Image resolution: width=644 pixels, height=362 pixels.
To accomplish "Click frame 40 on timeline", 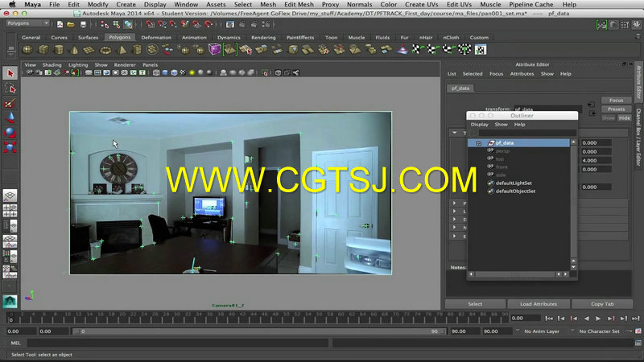I will 233,319.
